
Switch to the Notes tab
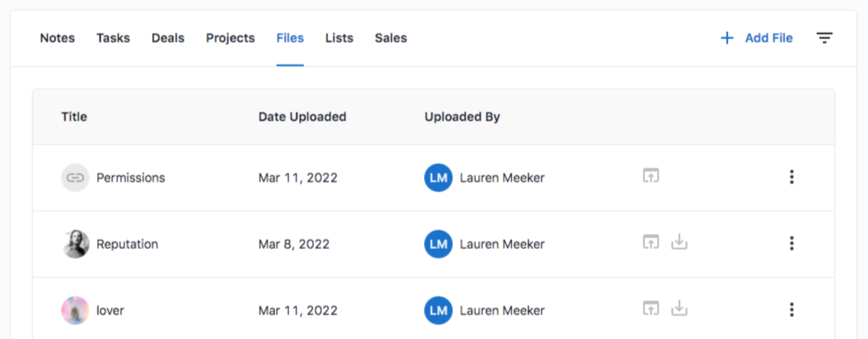point(58,38)
